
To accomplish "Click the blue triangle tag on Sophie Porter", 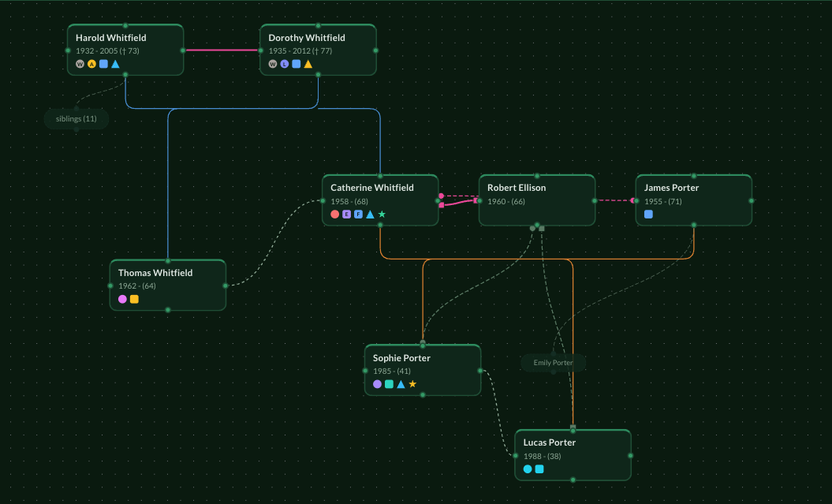I will click(401, 384).
